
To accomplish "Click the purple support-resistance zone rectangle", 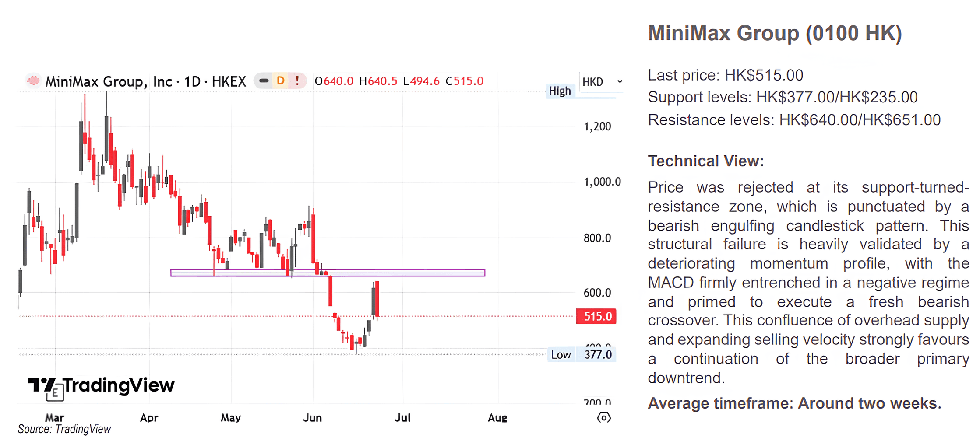I will point(328,273).
